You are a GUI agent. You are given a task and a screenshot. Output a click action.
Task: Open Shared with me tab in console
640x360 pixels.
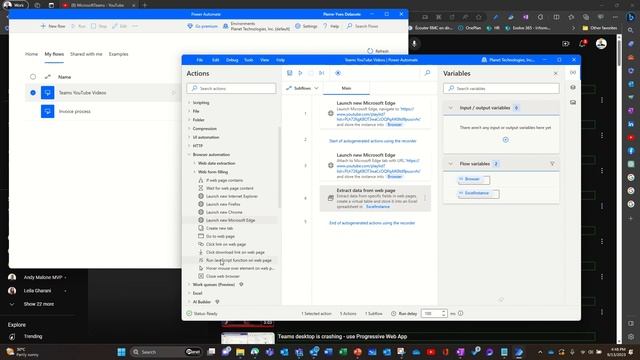(x=86, y=54)
